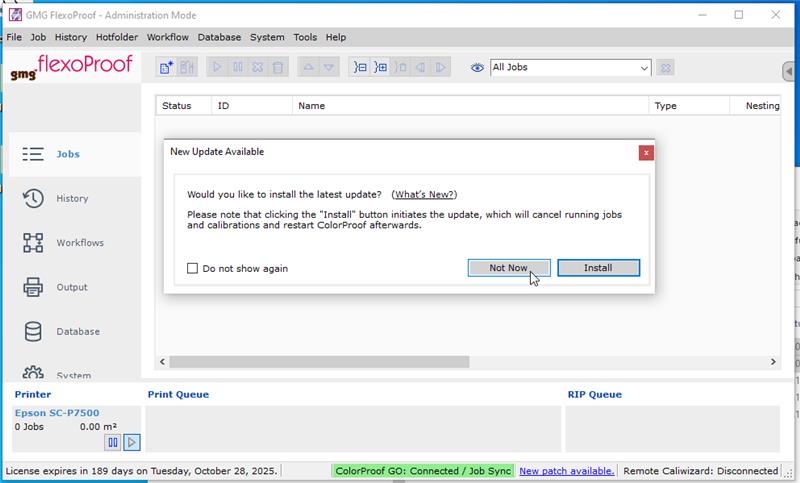Open the Database view in the sidebar
Image resolution: width=800 pixels, height=483 pixels.
tap(75, 332)
